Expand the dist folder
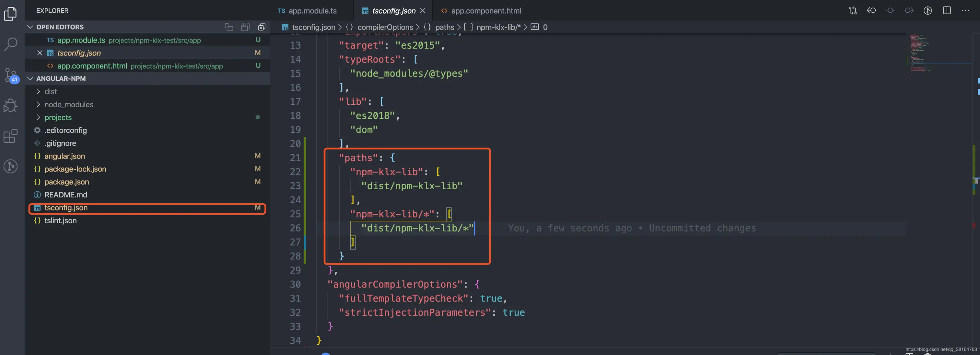Viewport: 980px width, 355px height. 50,92
